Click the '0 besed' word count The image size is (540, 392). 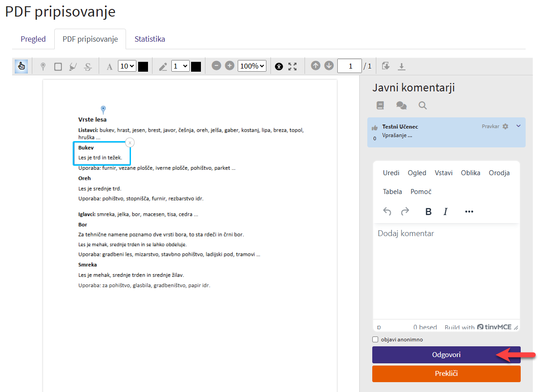(x=425, y=327)
